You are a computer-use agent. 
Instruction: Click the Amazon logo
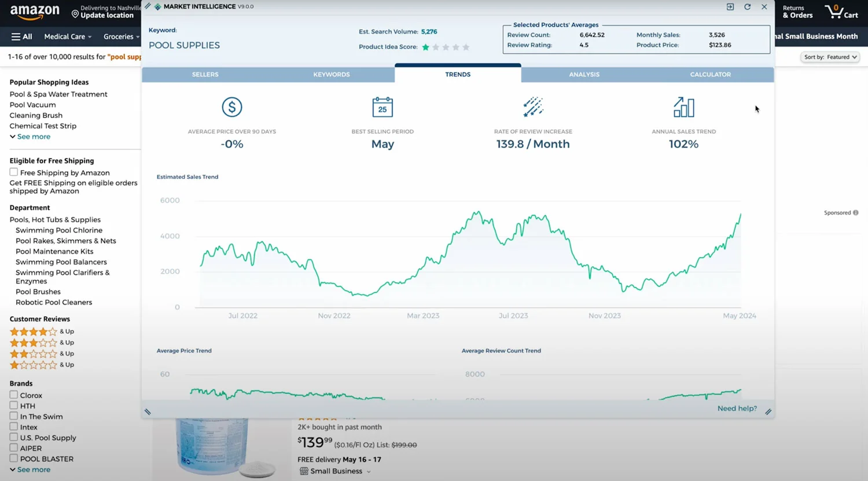[35, 12]
